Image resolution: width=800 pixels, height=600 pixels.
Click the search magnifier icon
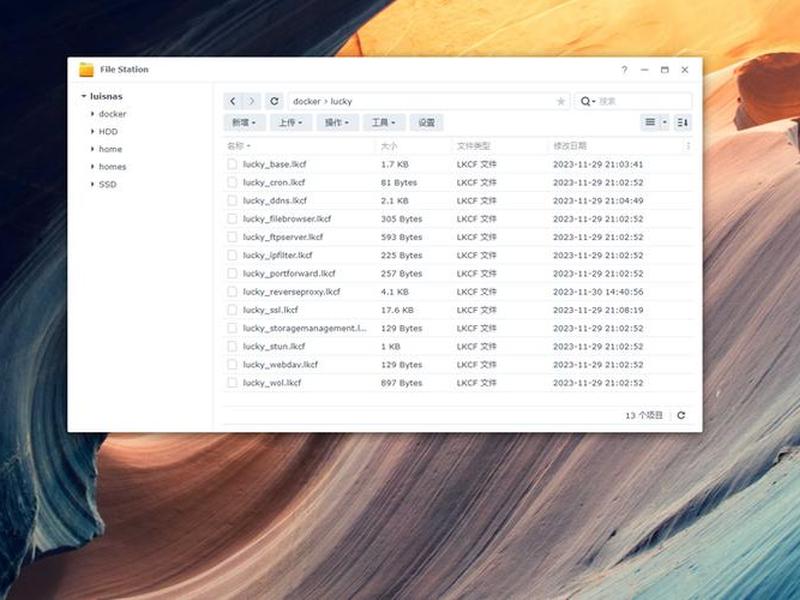tap(586, 101)
